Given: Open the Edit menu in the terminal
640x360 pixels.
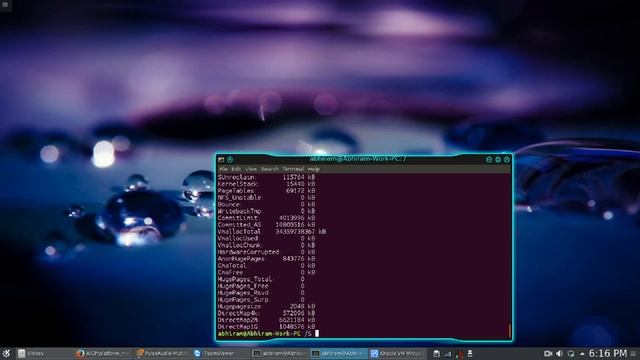Looking at the screenshot, I should [236, 169].
